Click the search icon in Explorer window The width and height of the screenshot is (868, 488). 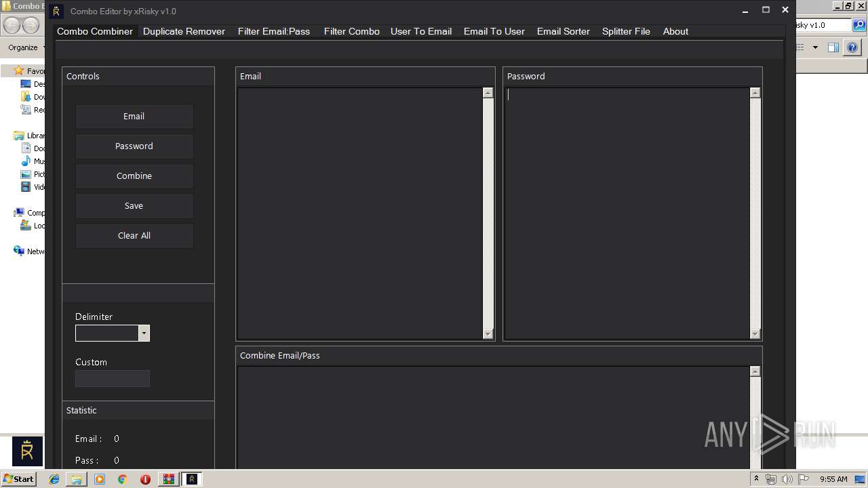(x=859, y=25)
